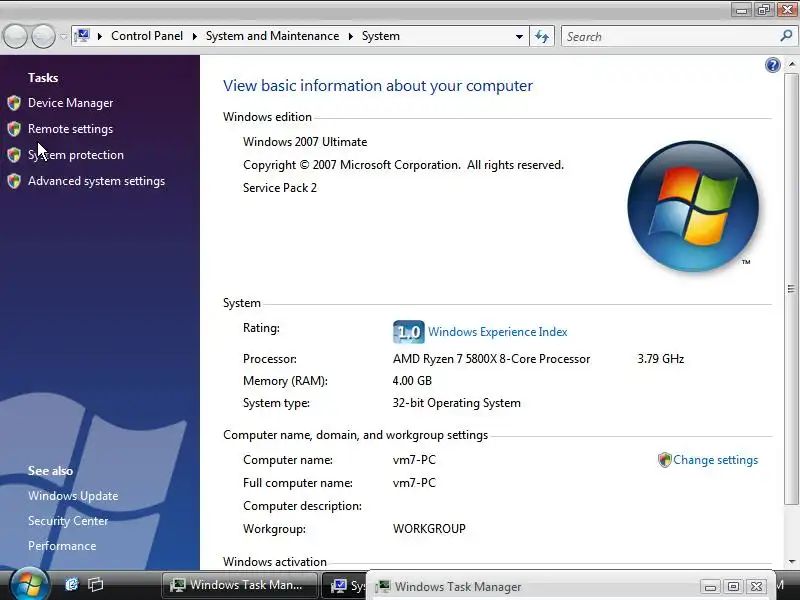Click Change settings for computer name
800x600 pixels.
click(715, 460)
